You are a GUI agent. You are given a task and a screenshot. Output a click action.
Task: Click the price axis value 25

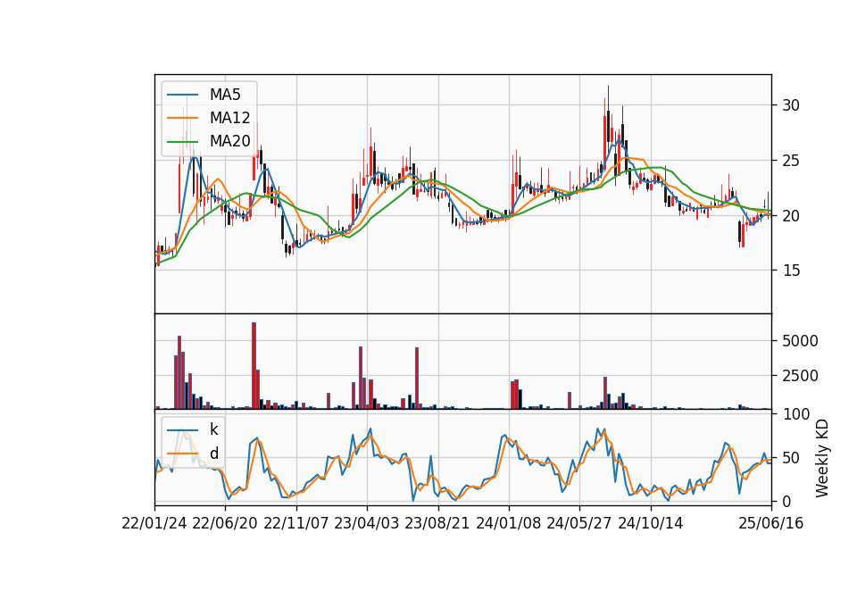click(790, 161)
